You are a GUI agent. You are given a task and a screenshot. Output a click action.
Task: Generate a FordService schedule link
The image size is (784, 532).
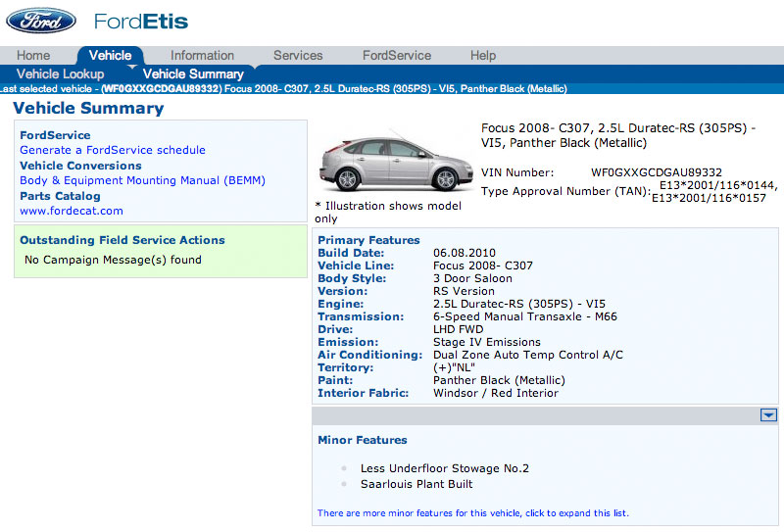tap(113, 150)
